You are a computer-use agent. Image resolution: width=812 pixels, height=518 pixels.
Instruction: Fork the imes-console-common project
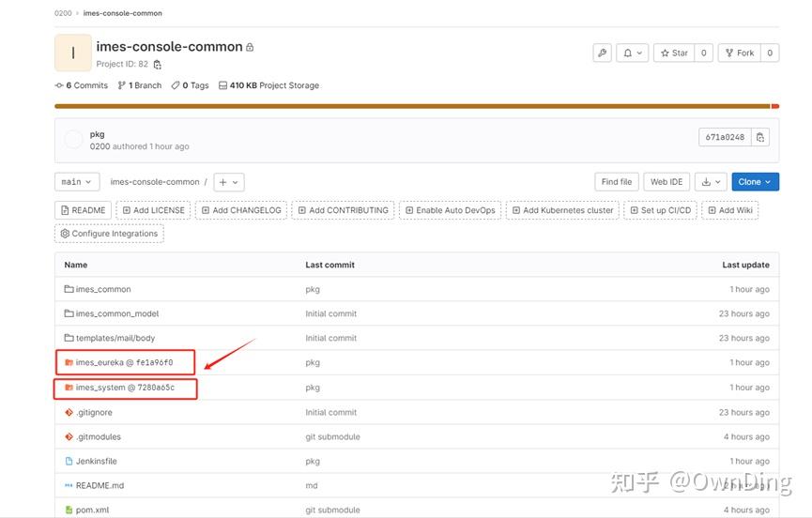point(740,53)
